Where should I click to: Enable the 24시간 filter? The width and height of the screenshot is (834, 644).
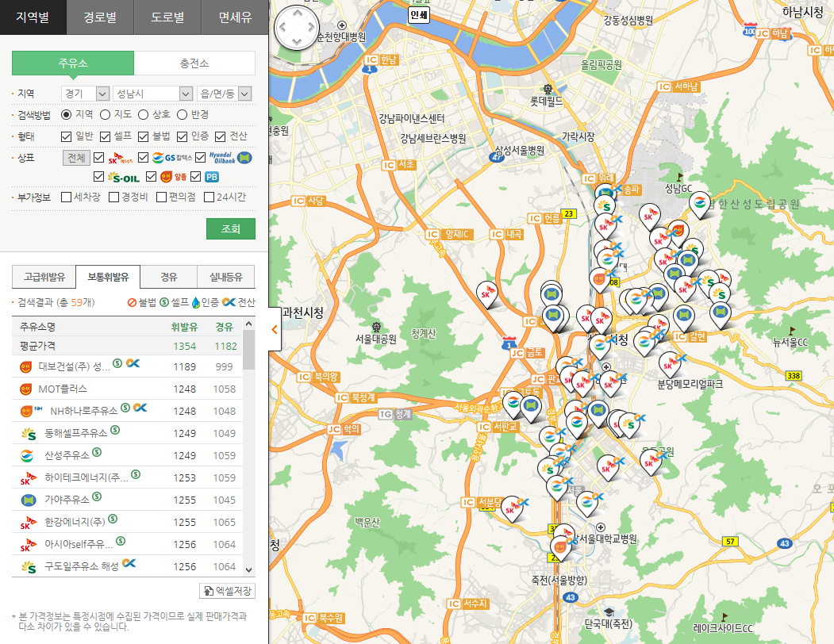209,197
